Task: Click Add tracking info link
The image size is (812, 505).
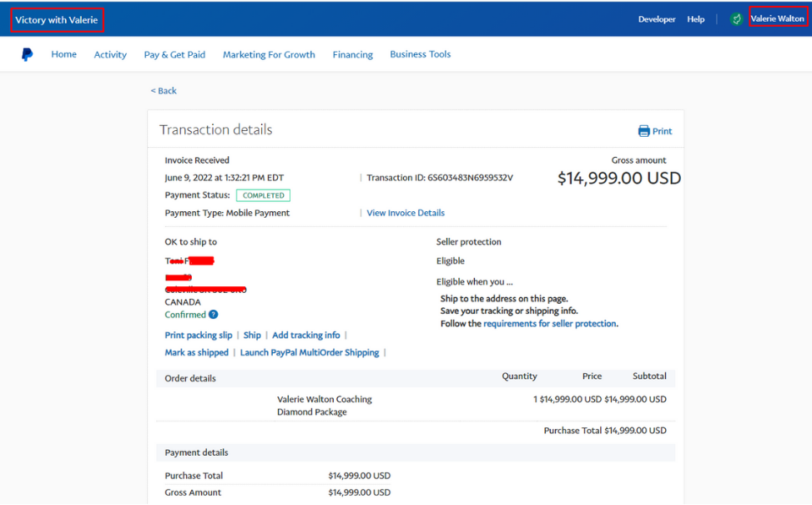Action: [306, 335]
